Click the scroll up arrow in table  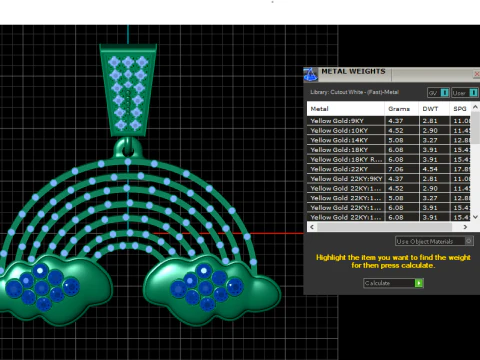coord(475,107)
